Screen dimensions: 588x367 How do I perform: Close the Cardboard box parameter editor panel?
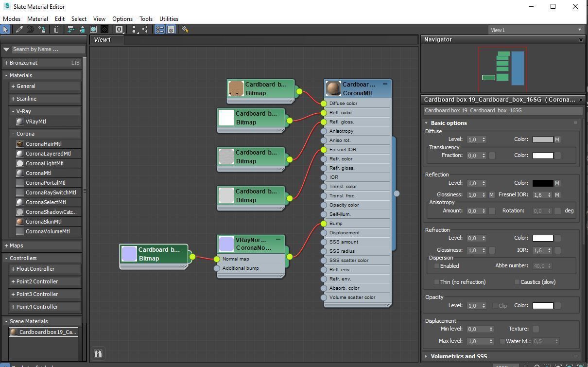[x=581, y=100]
